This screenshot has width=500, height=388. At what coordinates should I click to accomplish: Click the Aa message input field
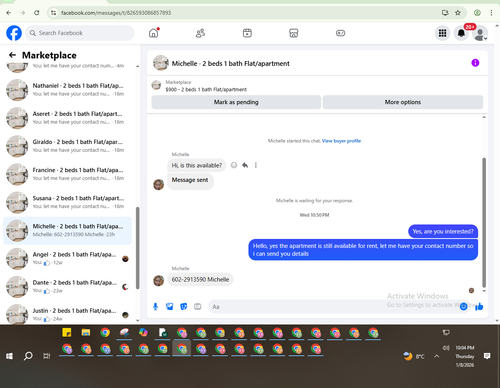tap(333, 307)
